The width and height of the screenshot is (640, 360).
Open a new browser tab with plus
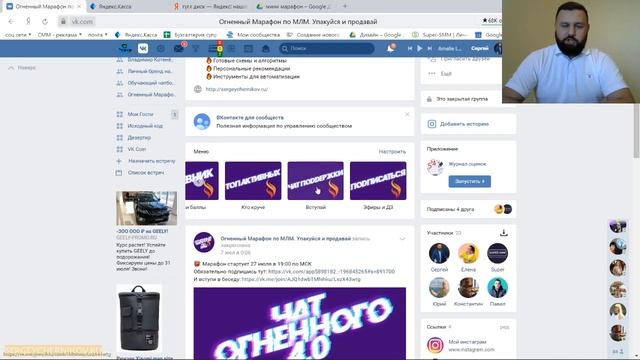point(345,6)
